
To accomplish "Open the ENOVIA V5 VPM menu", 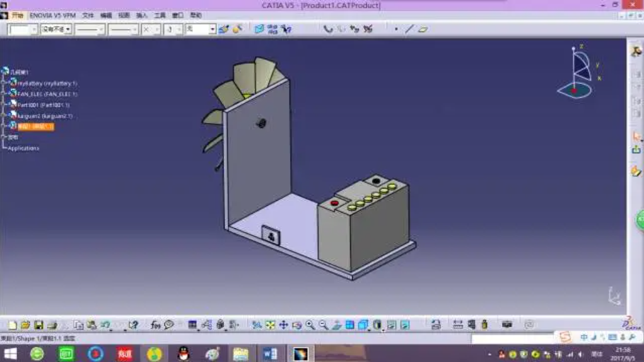I will coord(52,15).
